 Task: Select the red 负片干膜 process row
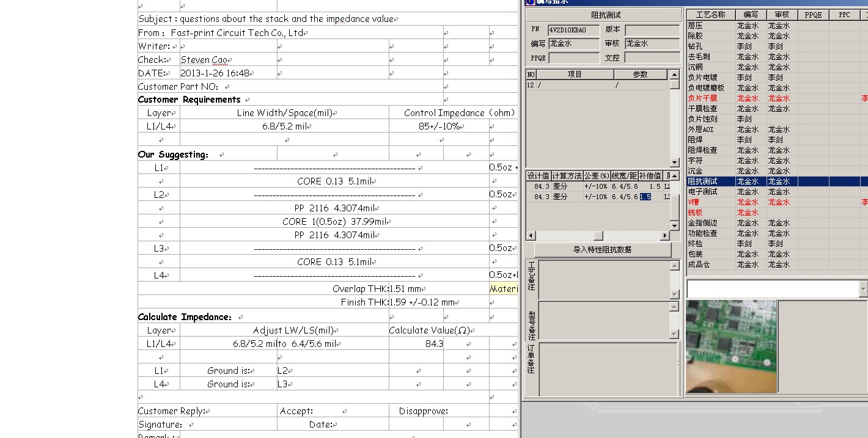pyautogui.click(x=776, y=98)
